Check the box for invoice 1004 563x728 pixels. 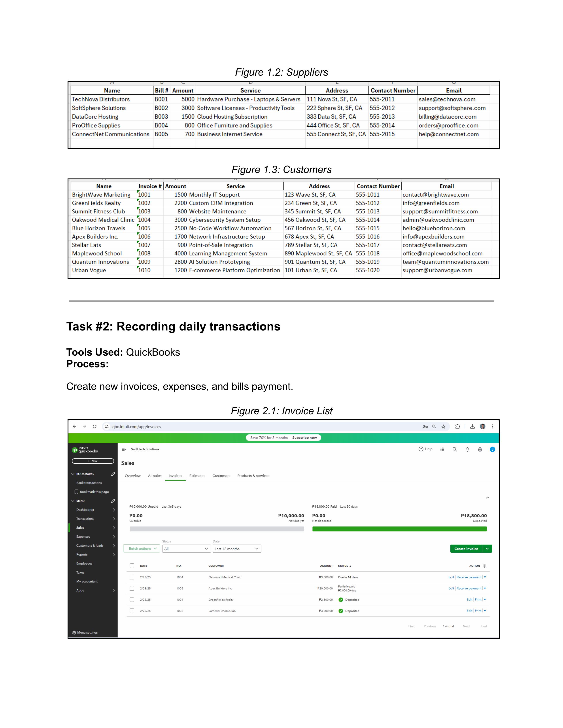(132, 577)
